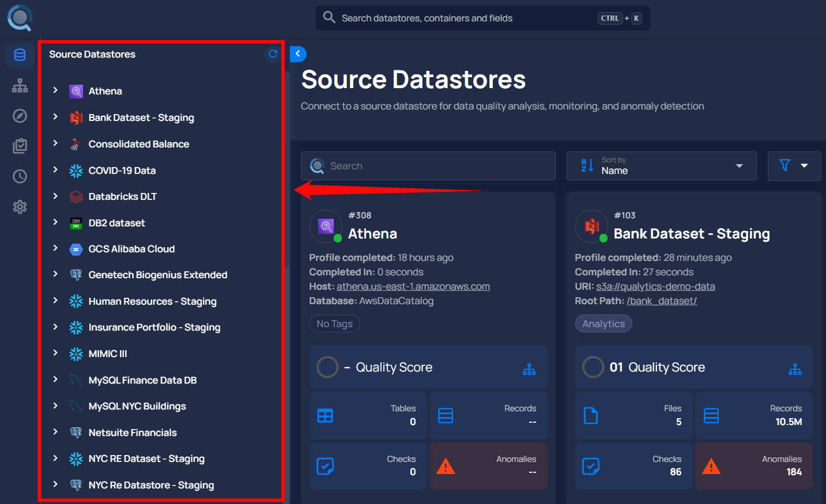Open the Enrichment hierarchy sidebar icon

point(20,86)
